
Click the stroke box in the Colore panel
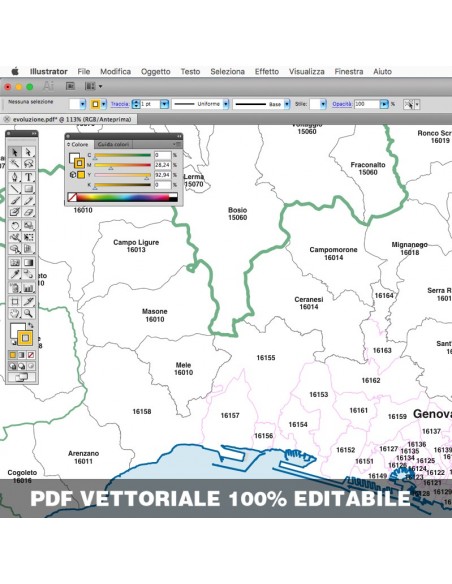[x=79, y=163]
